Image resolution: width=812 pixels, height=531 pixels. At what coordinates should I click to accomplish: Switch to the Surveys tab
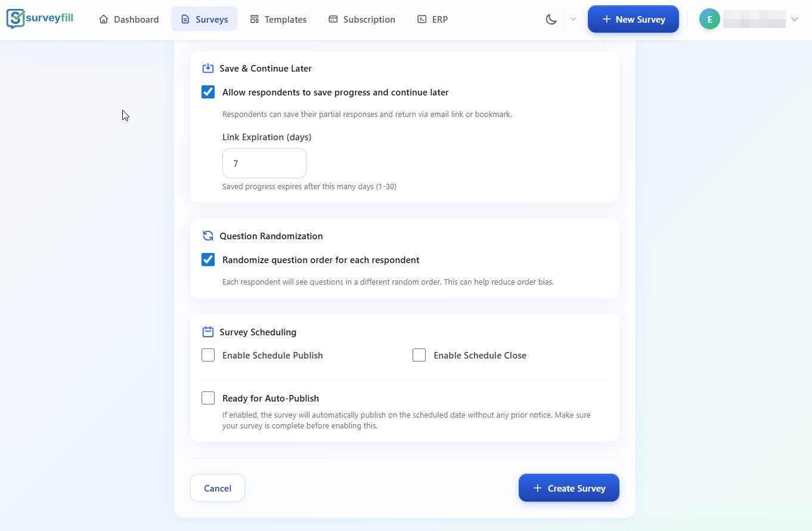pyautogui.click(x=204, y=18)
